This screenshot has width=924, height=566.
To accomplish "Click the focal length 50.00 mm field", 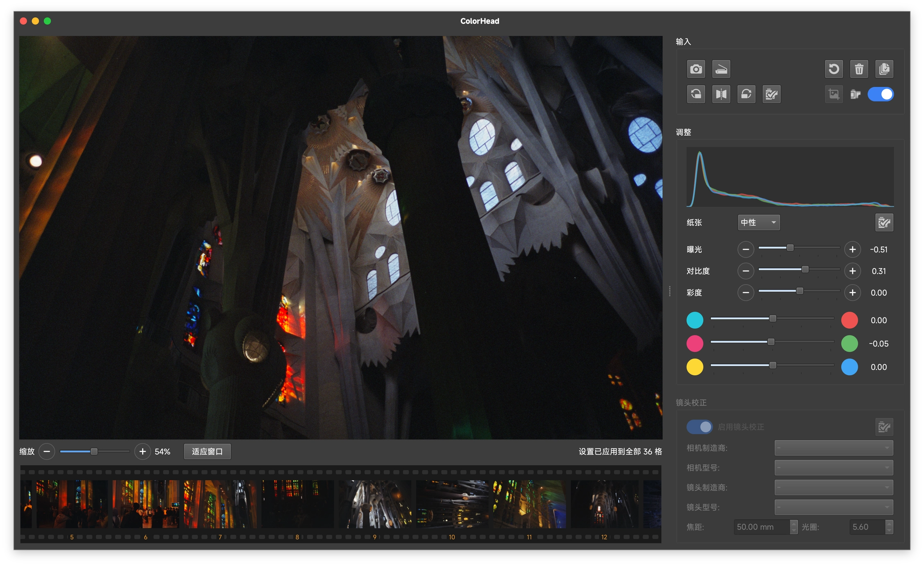I will (x=761, y=527).
